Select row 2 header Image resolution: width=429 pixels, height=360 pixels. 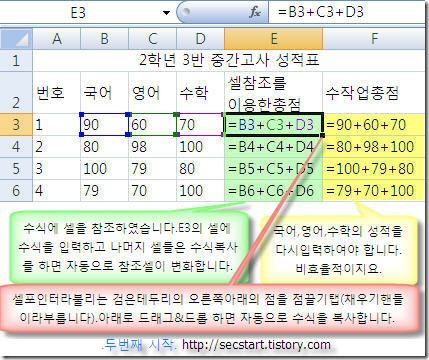16,92
